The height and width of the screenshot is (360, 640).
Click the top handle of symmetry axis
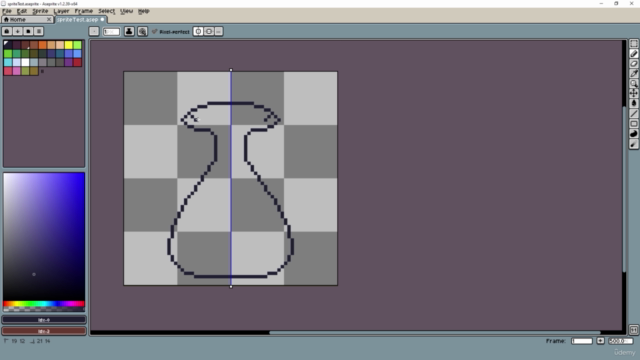tap(231, 70)
